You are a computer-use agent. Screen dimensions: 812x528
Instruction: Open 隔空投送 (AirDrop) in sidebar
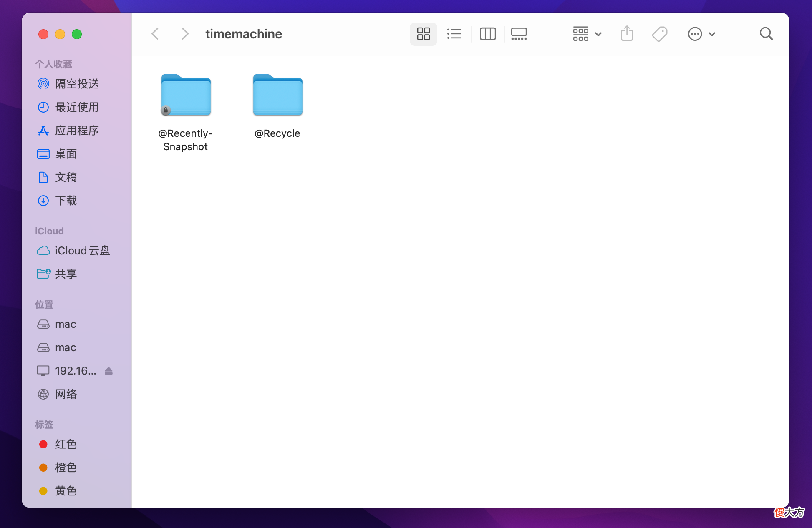click(68, 84)
